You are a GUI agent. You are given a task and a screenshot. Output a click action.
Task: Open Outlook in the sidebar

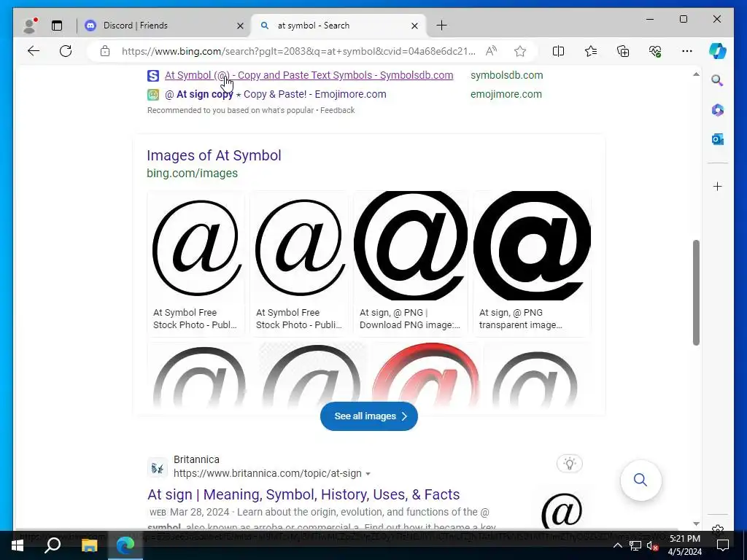click(718, 139)
